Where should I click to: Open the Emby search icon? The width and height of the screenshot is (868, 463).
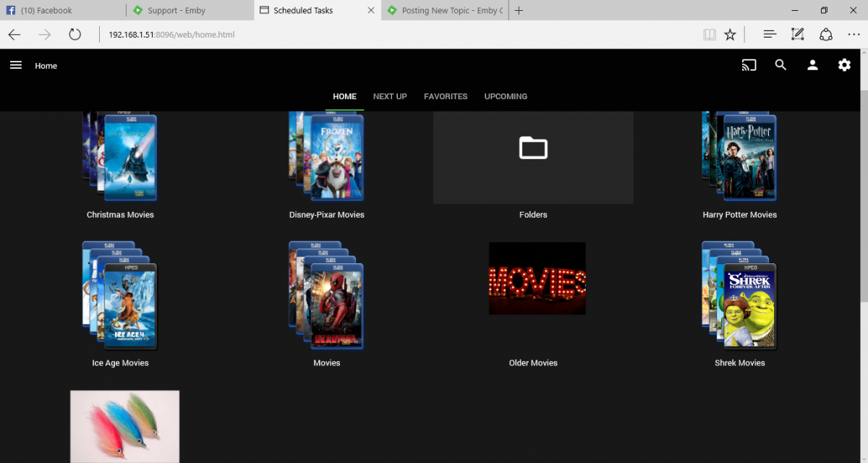(x=780, y=65)
